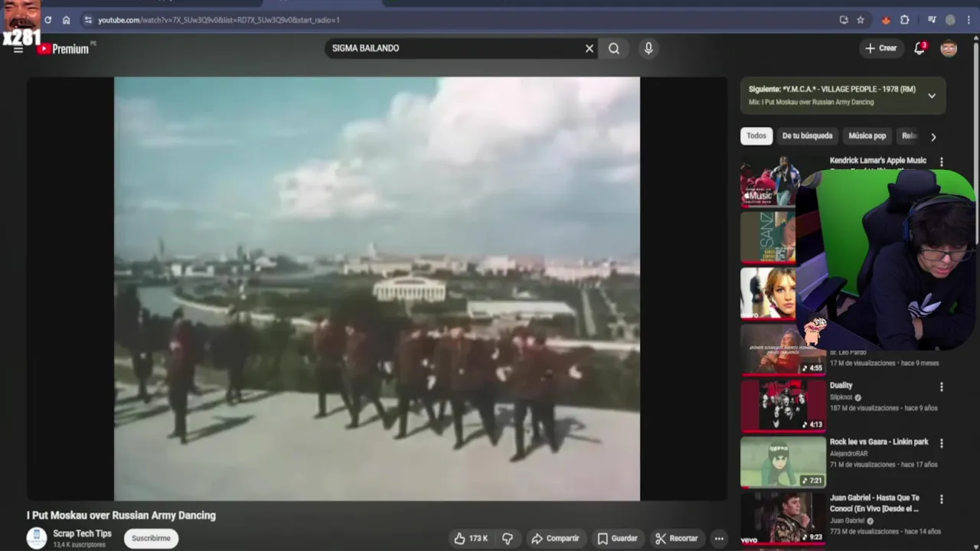Open the Britney Spears video thumbnail

click(769, 294)
